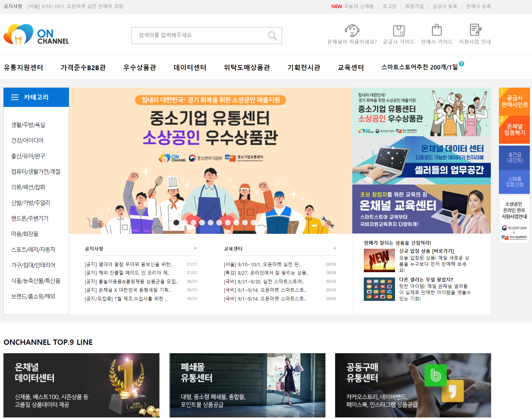
Task: Click 충전금(포인트) quick button
Action: pos(514,157)
